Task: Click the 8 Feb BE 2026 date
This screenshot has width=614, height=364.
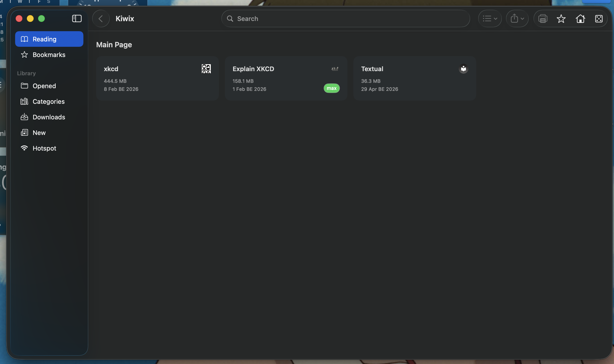Action: pos(121,89)
